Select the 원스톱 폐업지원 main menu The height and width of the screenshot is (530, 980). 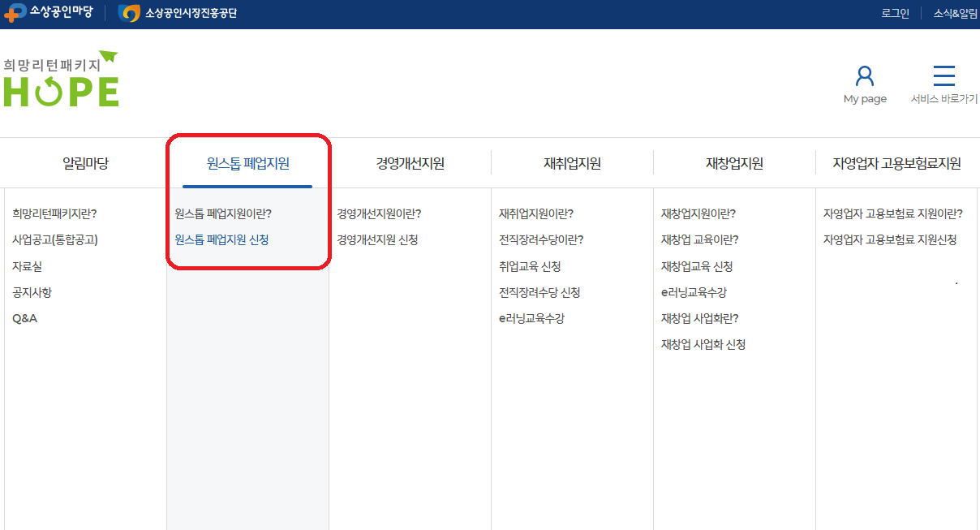point(248,163)
